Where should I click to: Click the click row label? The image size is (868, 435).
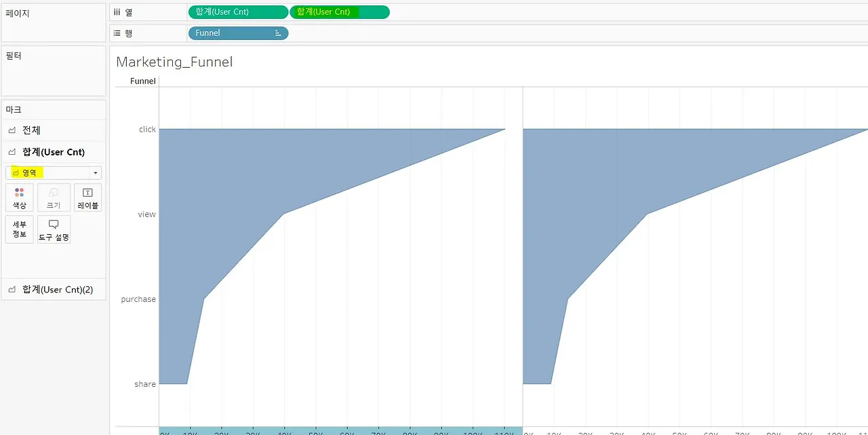147,129
